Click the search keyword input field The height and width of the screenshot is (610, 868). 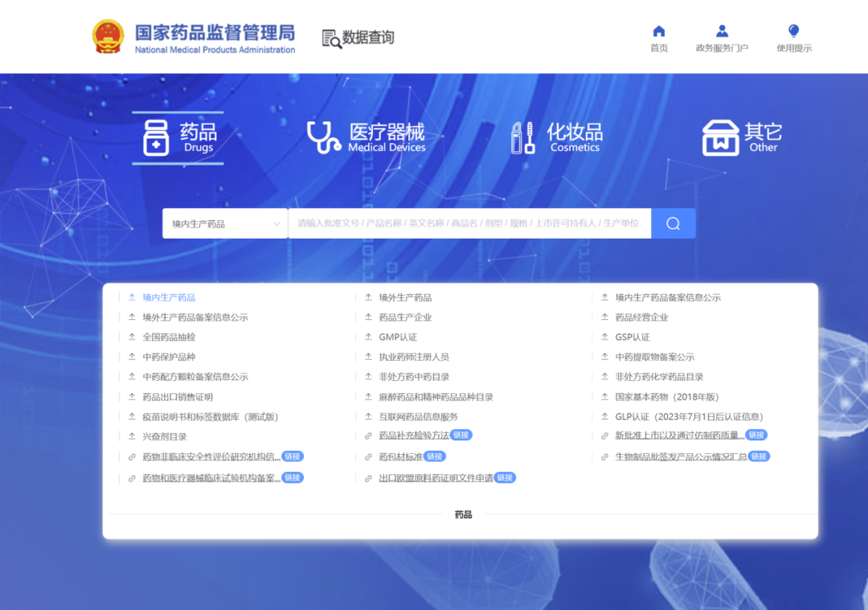click(469, 223)
